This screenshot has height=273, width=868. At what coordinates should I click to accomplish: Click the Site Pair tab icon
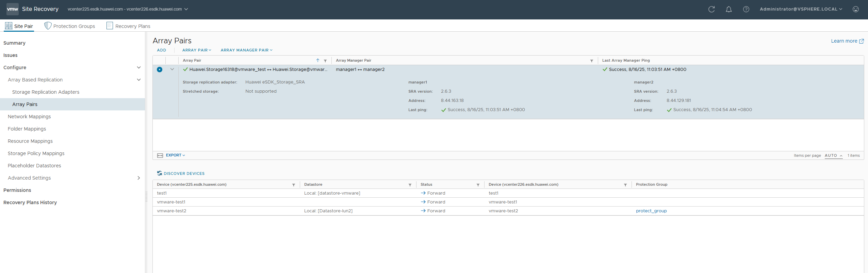(9, 26)
